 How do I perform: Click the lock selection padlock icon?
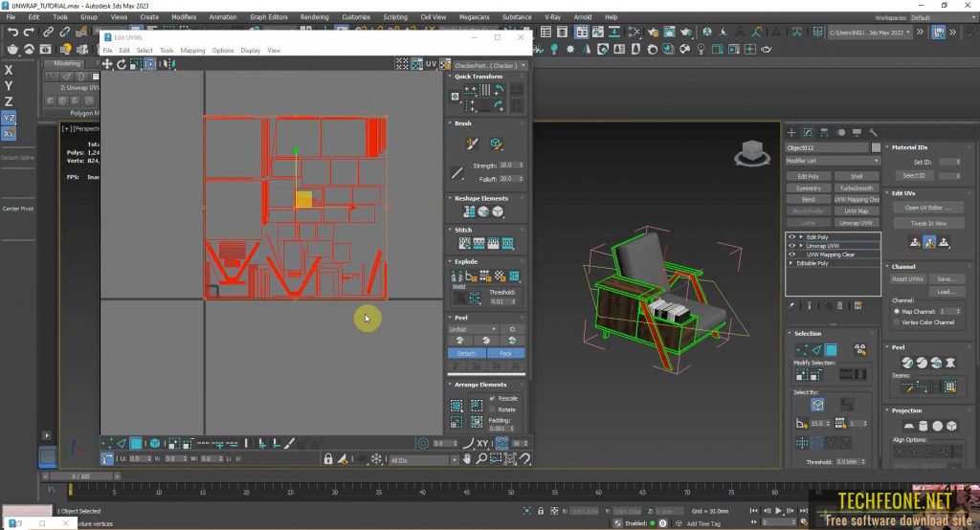click(x=328, y=459)
